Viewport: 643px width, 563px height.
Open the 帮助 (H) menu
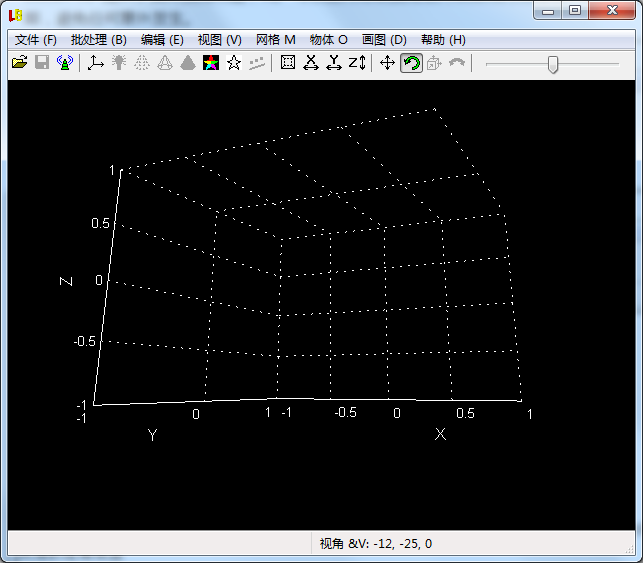443,40
